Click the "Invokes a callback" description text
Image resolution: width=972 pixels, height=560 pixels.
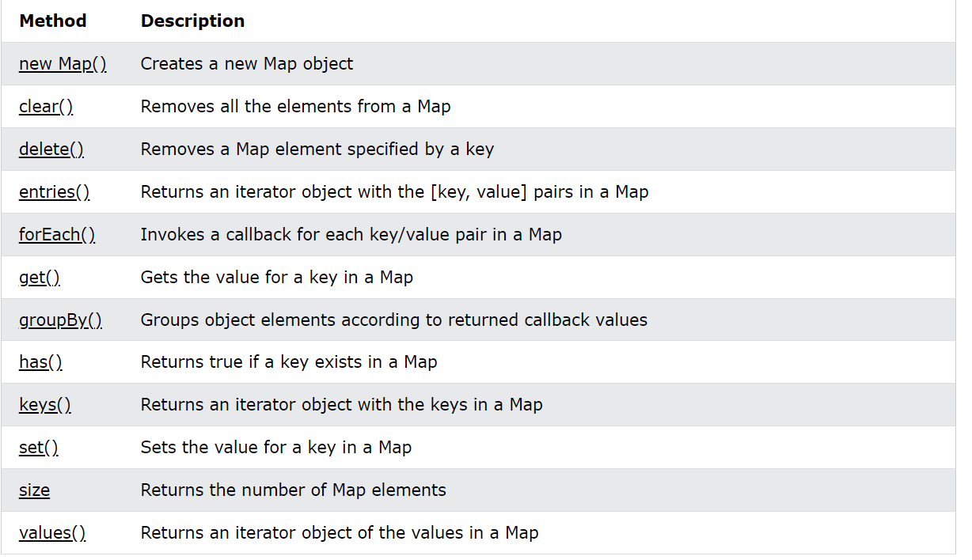click(351, 235)
